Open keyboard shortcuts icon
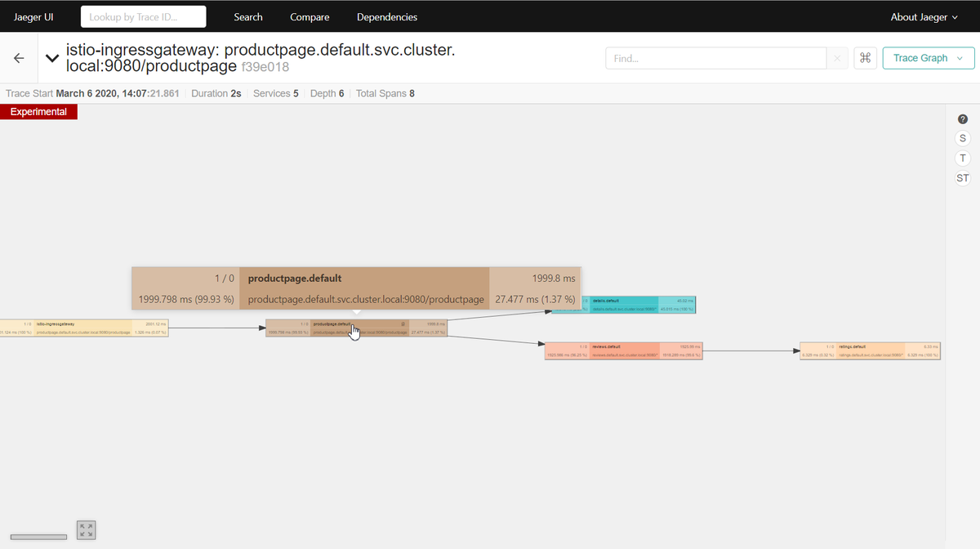 click(x=866, y=58)
